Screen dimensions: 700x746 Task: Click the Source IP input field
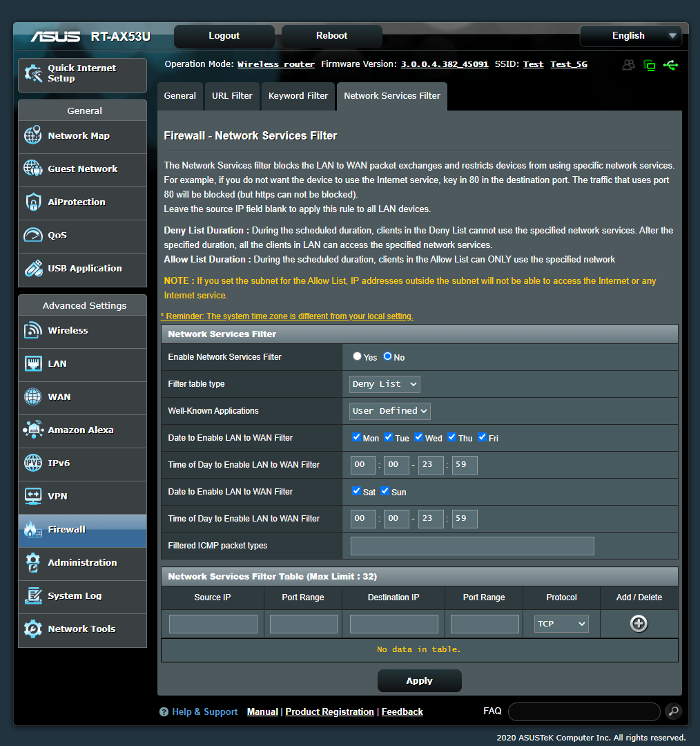[213, 623]
